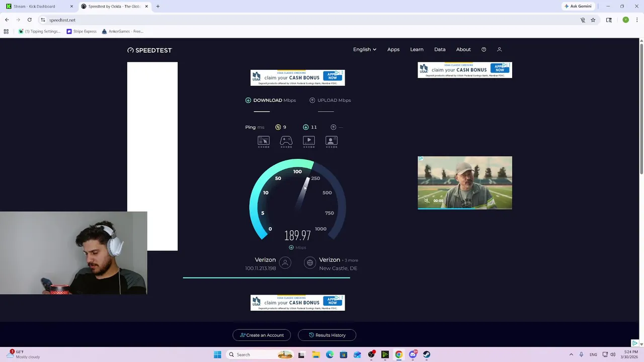Open the Chrome profile avatar
Image resolution: width=644 pixels, height=362 pixels.
click(625, 20)
